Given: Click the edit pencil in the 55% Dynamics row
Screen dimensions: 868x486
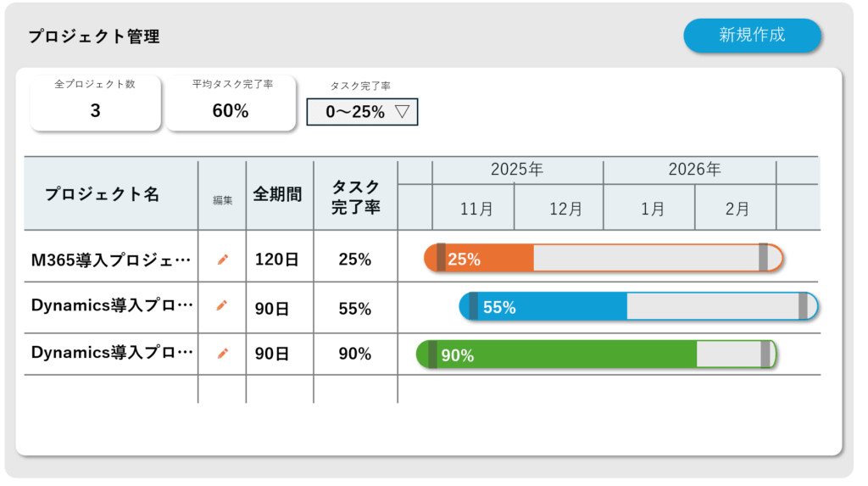Looking at the screenshot, I should coord(222,305).
